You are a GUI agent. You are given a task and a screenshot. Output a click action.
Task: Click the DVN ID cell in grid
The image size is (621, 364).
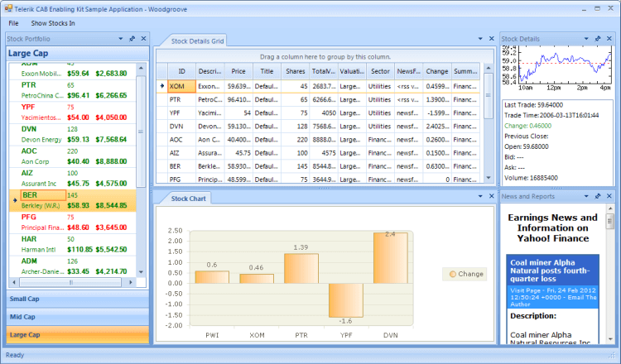click(182, 127)
